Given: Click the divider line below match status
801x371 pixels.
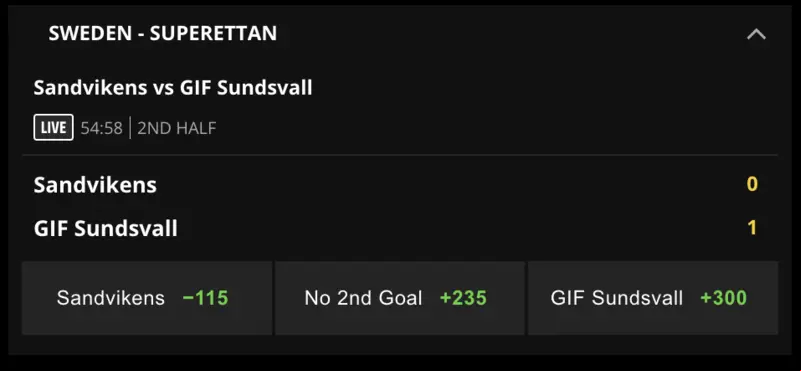Looking at the screenshot, I should tap(400, 155).
